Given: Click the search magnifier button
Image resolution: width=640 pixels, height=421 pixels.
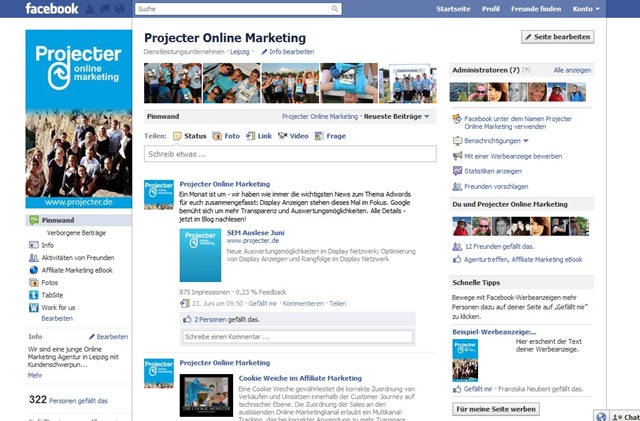Looking at the screenshot, I should [335, 9].
